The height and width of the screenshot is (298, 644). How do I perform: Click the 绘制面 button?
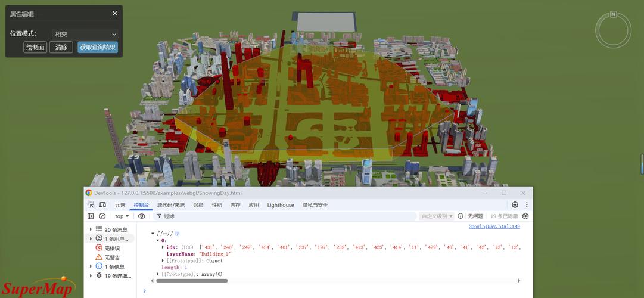pos(35,47)
